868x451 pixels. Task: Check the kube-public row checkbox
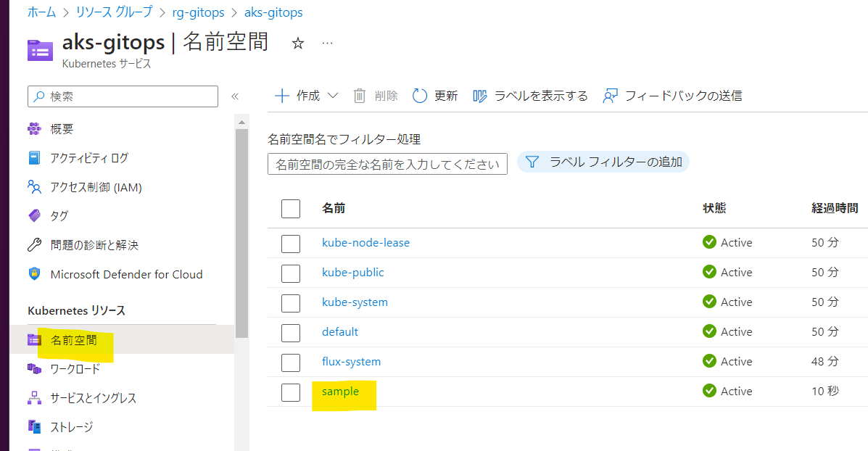(x=291, y=273)
